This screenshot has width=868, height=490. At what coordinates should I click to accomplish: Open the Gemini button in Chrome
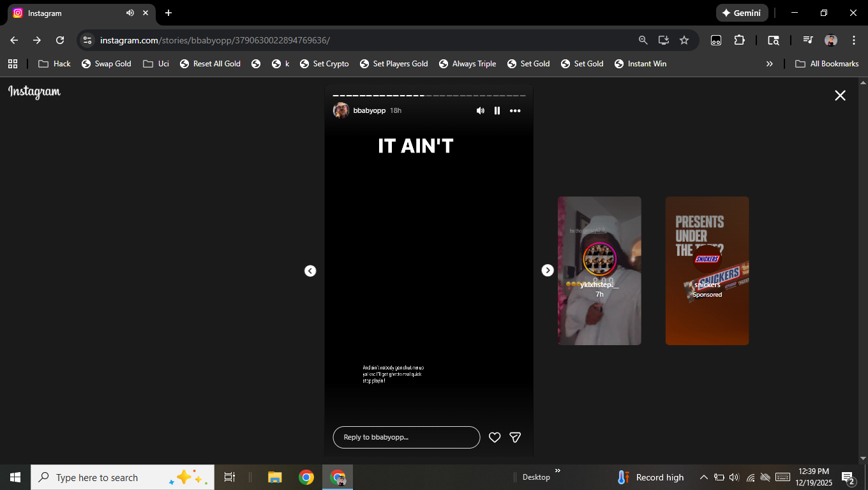click(742, 13)
